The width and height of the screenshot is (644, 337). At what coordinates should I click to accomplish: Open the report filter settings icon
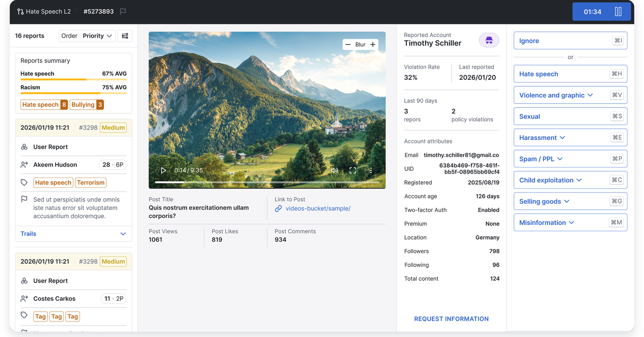pos(125,36)
